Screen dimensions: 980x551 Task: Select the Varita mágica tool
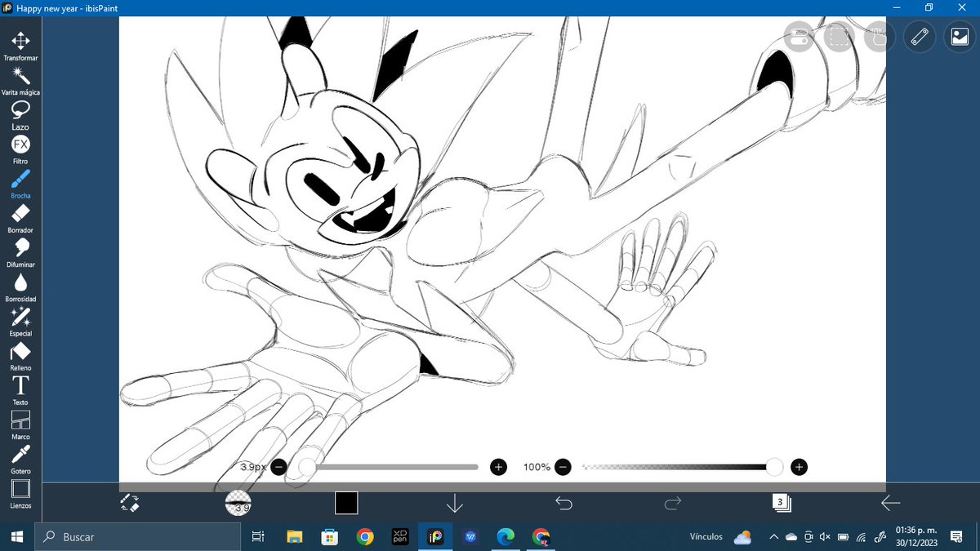(20, 81)
